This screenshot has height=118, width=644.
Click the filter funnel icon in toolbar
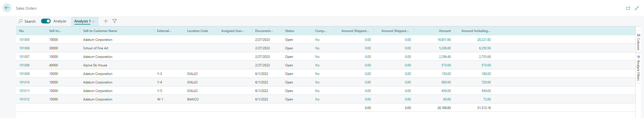click(115, 21)
